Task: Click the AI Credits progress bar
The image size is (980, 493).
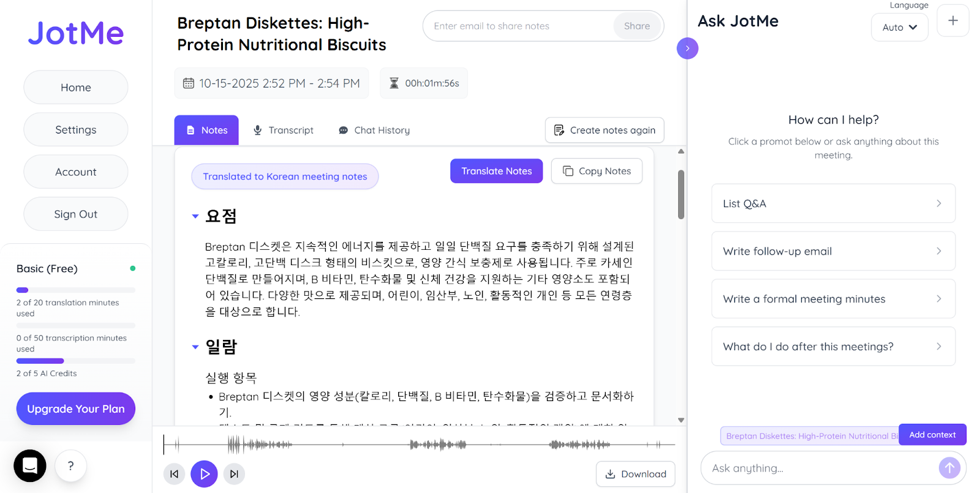Action: click(x=76, y=361)
